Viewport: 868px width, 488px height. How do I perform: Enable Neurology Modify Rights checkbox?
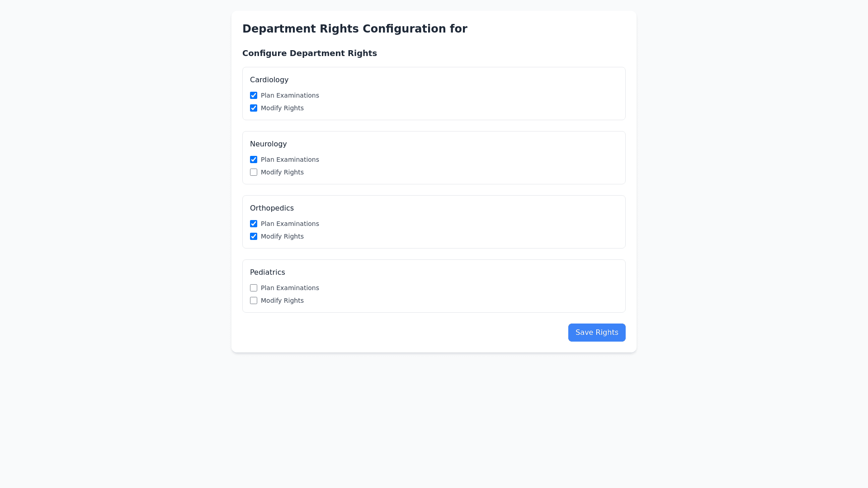[x=254, y=172]
